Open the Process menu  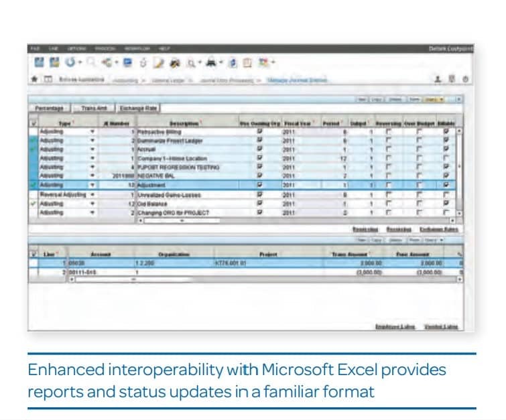(104, 49)
